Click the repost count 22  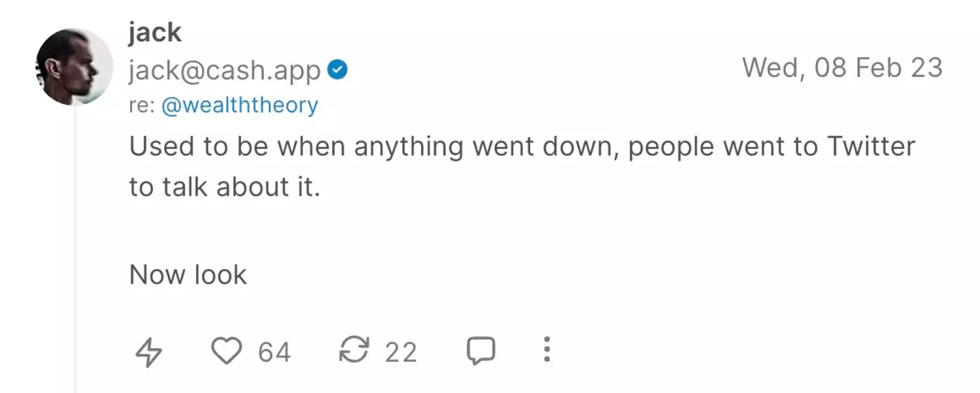tap(400, 352)
